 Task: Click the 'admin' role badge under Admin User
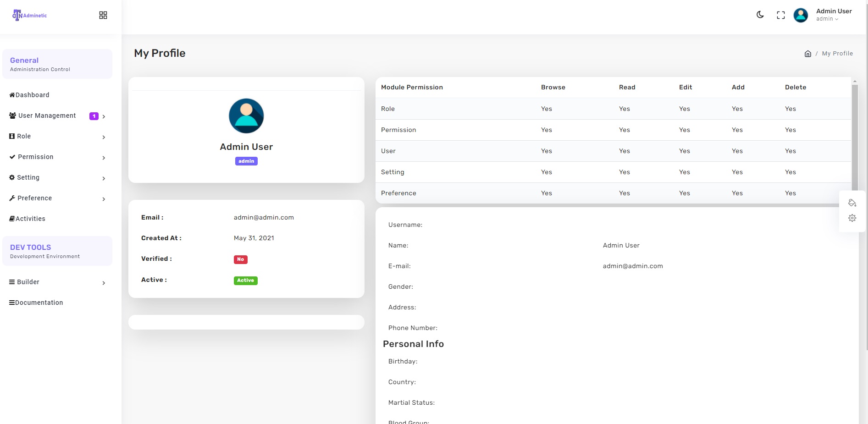[246, 161]
